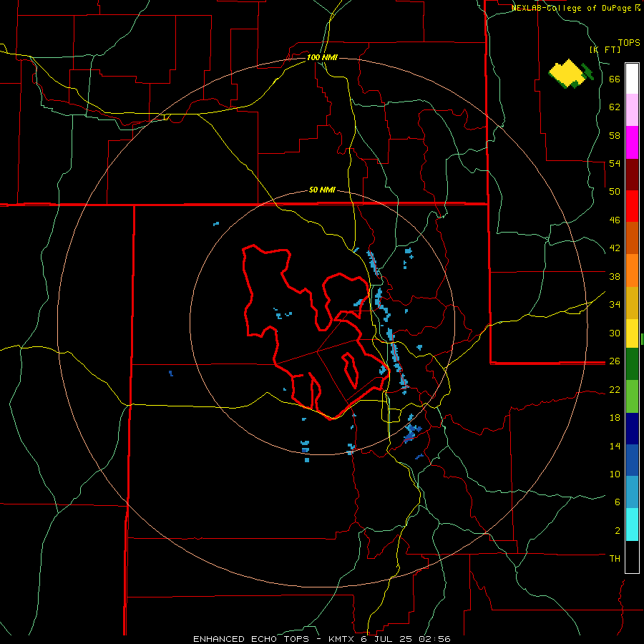Pick the cyan legend swatch
The height and width of the screenshot is (644, 644).
[x=632, y=525]
